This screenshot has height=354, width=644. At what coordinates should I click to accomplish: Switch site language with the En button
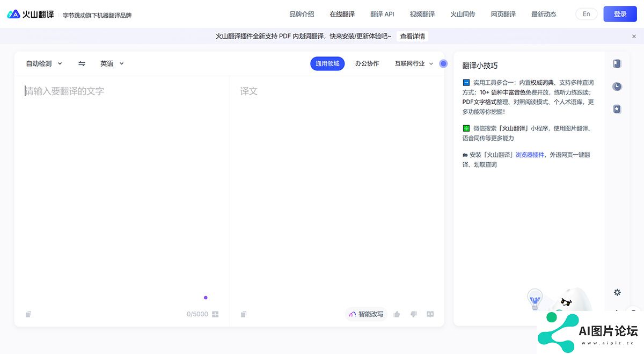(587, 15)
